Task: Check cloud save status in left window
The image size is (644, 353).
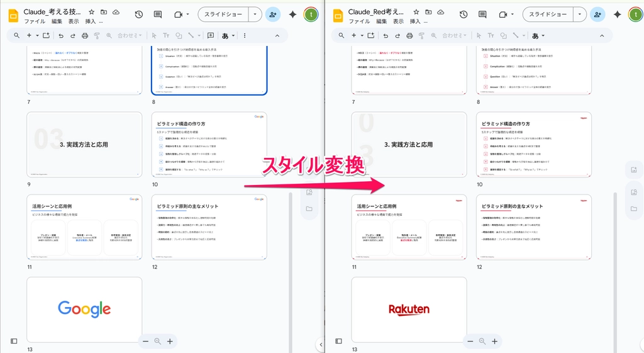Action: pos(116,12)
